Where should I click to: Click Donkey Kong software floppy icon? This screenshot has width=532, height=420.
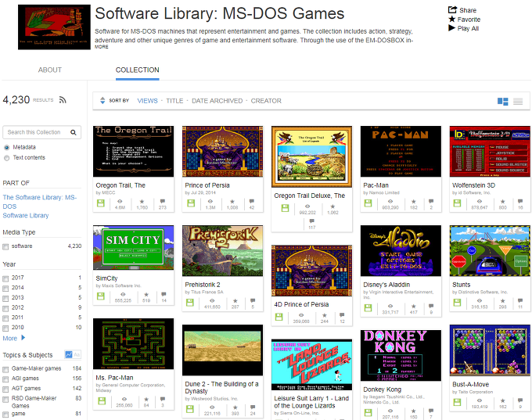coord(368,412)
